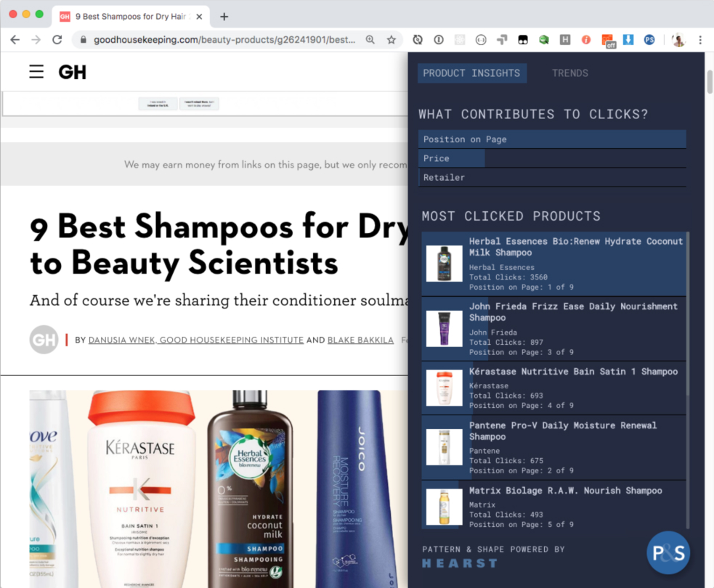Click the shampoo bottles hero image
The height and width of the screenshot is (588, 714).
click(x=219, y=489)
